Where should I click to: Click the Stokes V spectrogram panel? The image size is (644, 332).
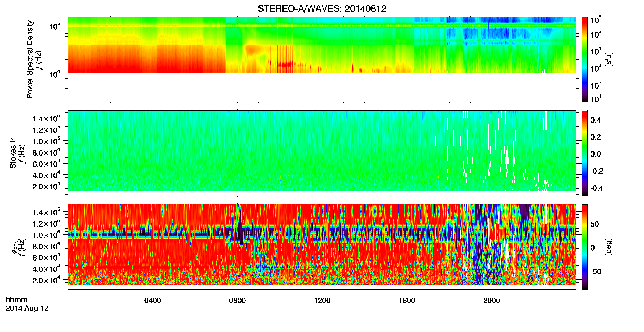pos(322,153)
